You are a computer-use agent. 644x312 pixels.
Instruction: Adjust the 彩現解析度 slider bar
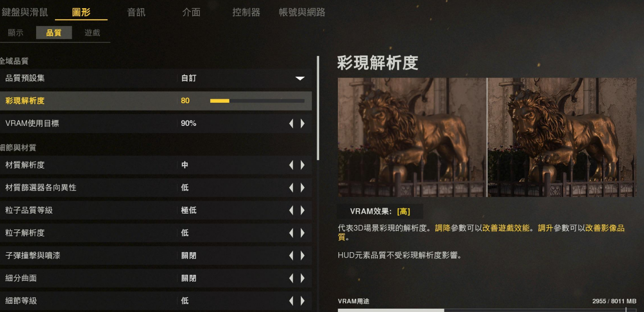tap(257, 101)
